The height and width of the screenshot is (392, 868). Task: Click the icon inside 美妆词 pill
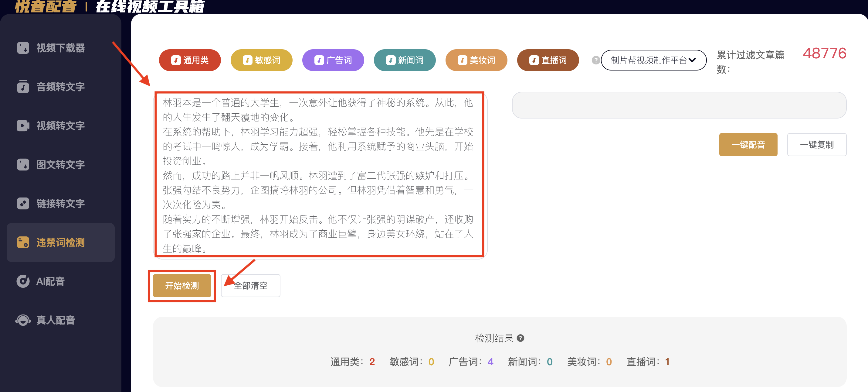tap(462, 60)
